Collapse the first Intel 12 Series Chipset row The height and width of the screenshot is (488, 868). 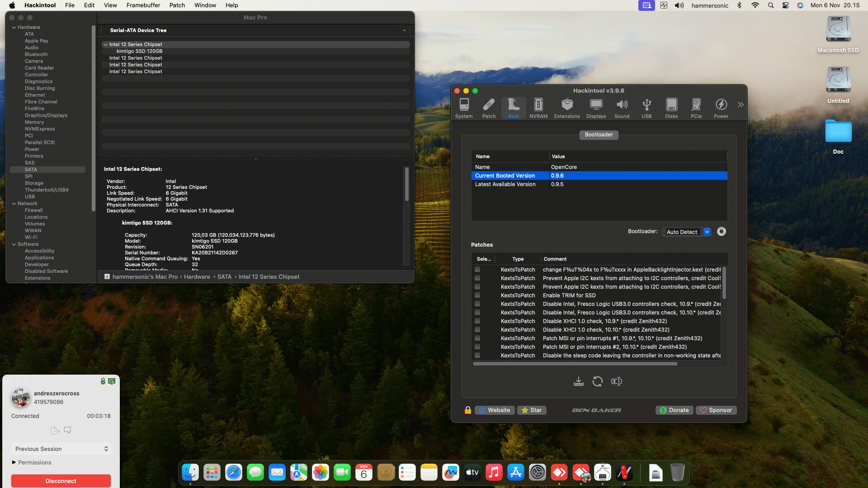(105, 45)
